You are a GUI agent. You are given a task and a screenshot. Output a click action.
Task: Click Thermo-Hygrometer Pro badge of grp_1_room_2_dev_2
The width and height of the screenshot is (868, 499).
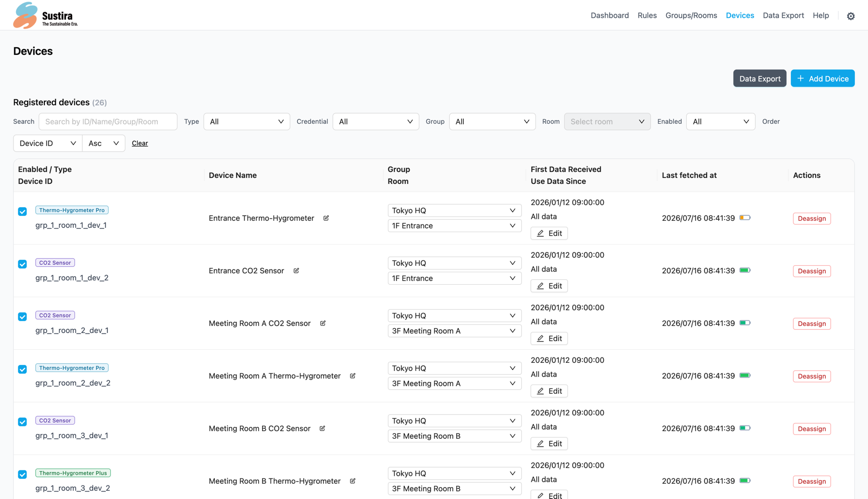pos(72,368)
